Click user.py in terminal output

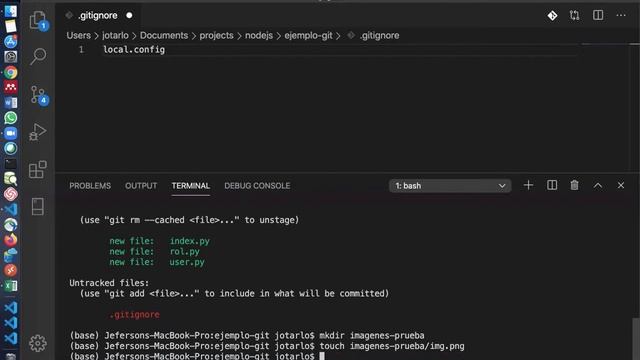(187, 262)
